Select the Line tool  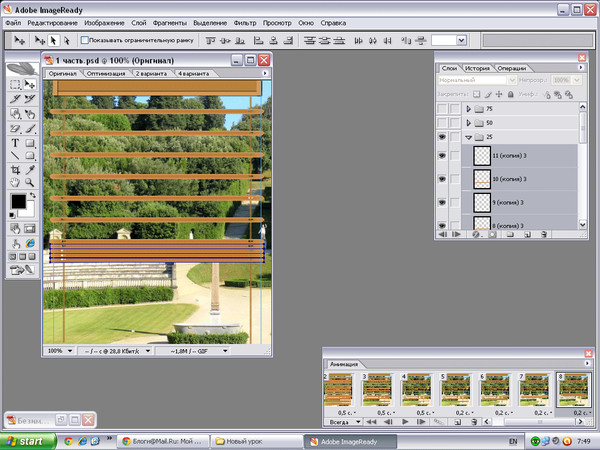tap(15, 156)
